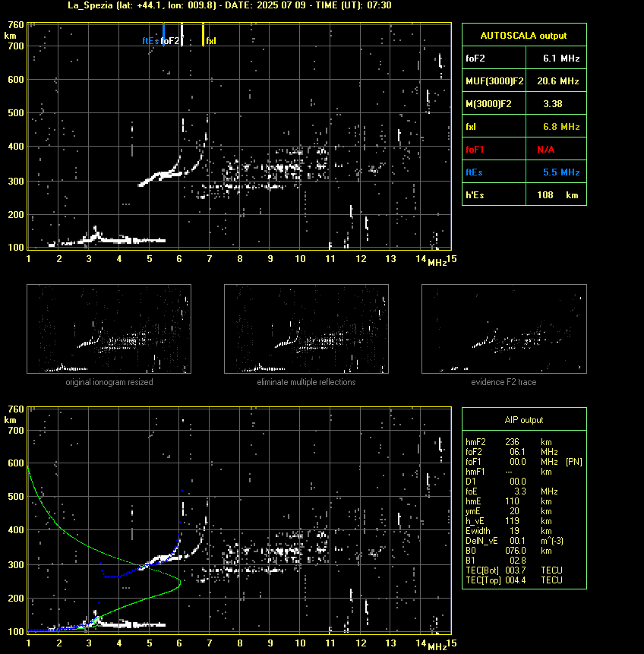The image size is (644, 654).
Task: Click the B0 076.0 km entry
Action: [509, 551]
